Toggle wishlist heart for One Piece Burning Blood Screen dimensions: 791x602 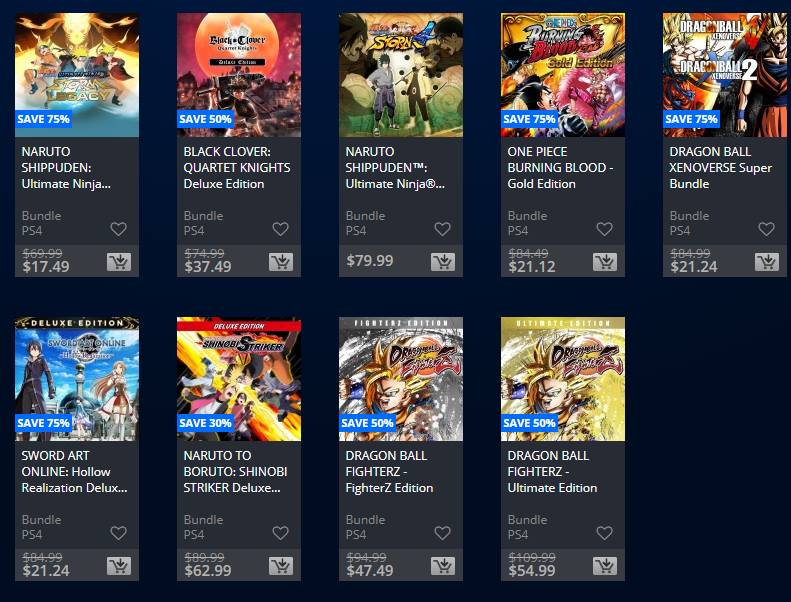click(x=604, y=229)
